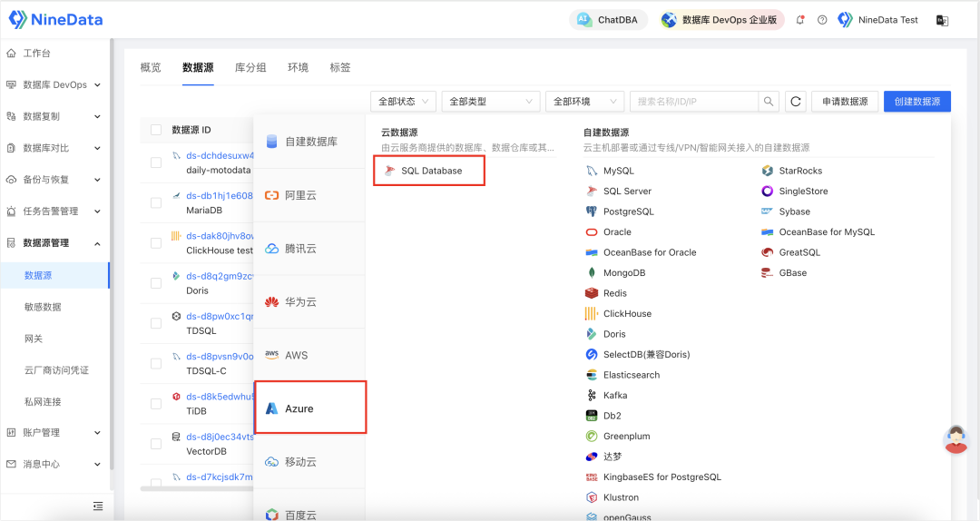
Task: Click 创建数据源 button
Action: tap(916, 102)
